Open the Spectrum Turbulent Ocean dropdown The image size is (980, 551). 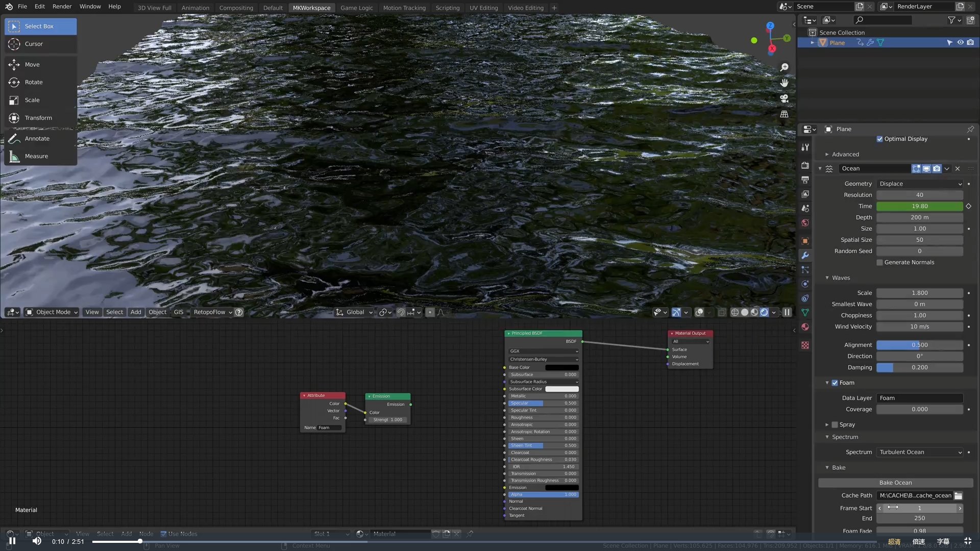pyautogui.click(x=920, y=452)
